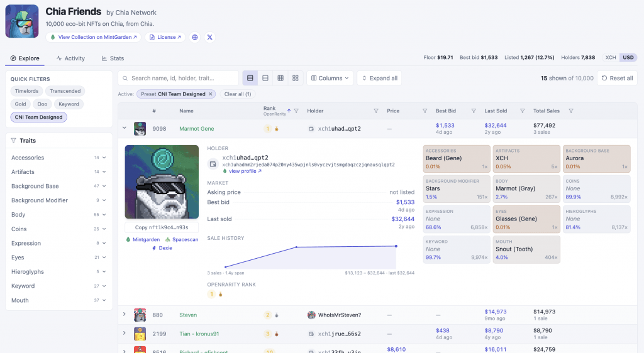
Task: Select the dense grid view icon
Action: [x=280, y=78]
